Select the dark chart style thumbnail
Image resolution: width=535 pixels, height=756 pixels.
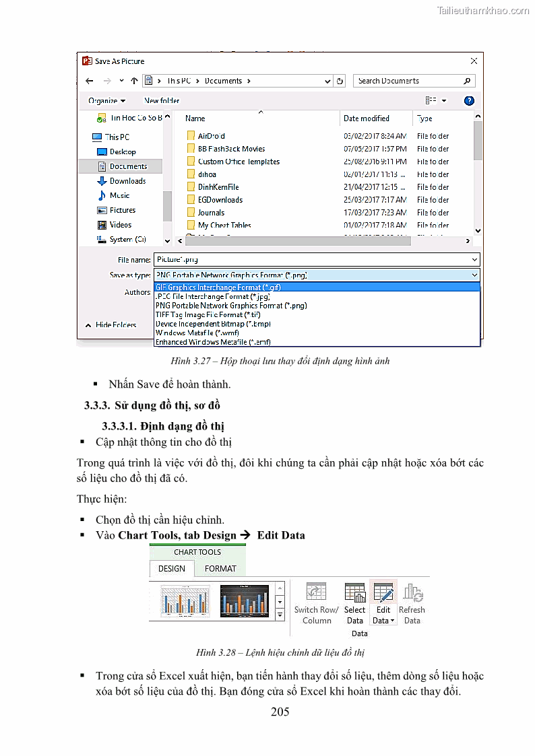tap(245, 599)
